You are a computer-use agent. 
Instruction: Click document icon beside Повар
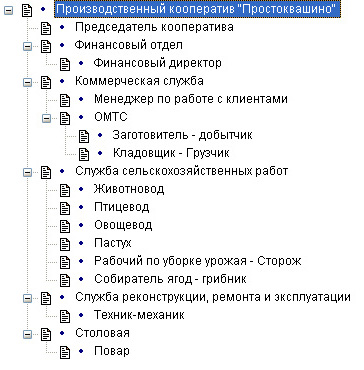click(65, 352)
